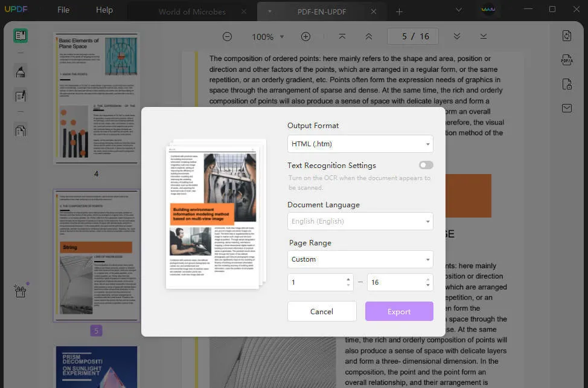
Task: Send file by email envelope icon
Action: (566, 108)
